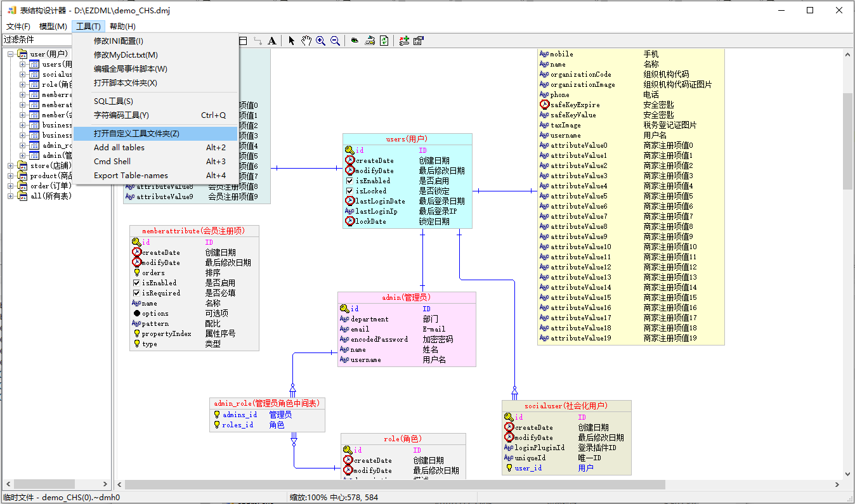Click the folder icon of store(店铺) node

(22, 165)
